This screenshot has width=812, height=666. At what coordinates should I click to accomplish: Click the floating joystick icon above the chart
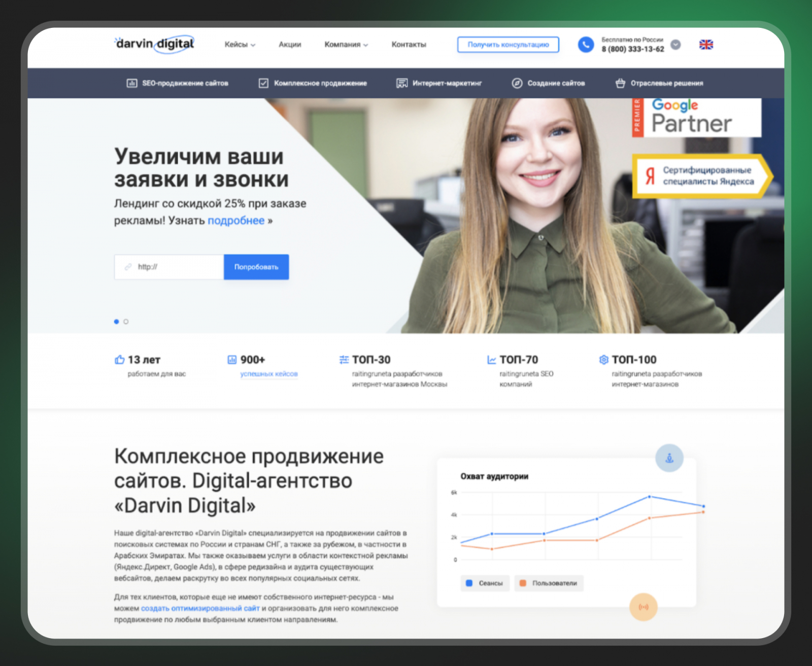tap(669, 458)
